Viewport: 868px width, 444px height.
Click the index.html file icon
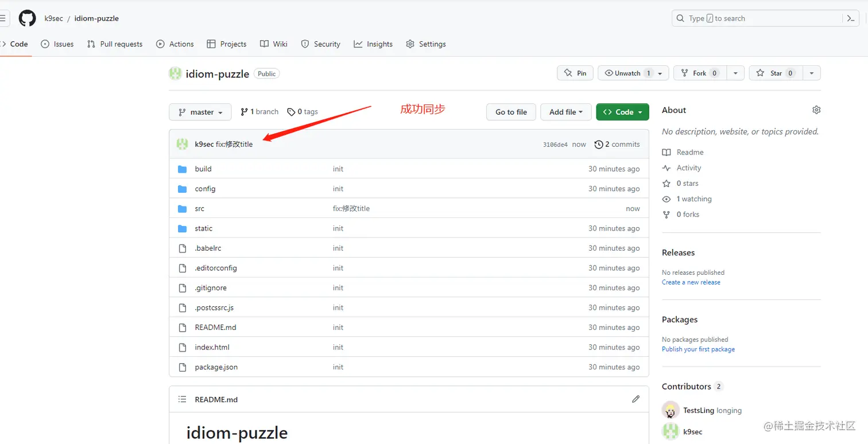183,347
